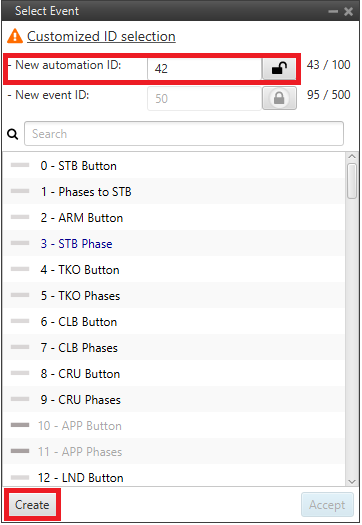Click the dash icon beside ARM Button
362x525 pixels.
pyautogui.click(x=20, y=217)
